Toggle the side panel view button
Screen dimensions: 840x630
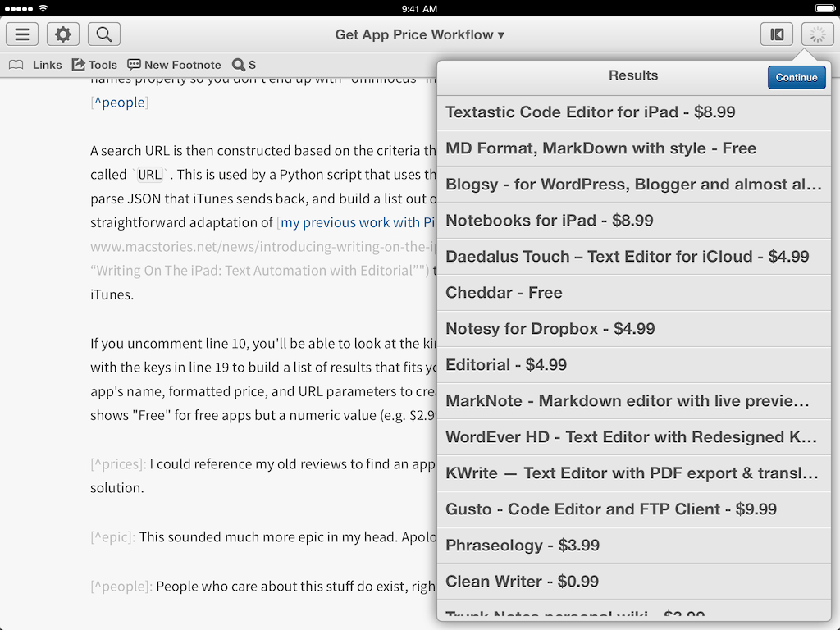tap(777, 34)
